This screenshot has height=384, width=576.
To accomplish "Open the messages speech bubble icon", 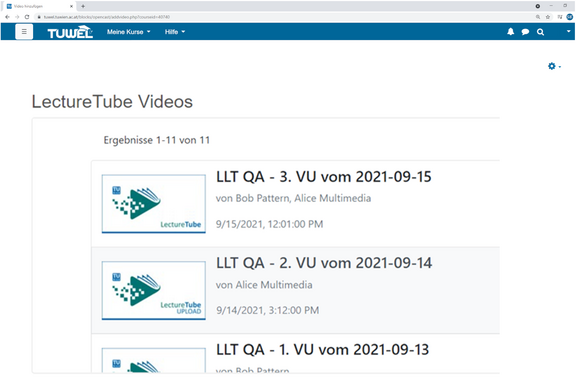I will [x=525, y=32].
